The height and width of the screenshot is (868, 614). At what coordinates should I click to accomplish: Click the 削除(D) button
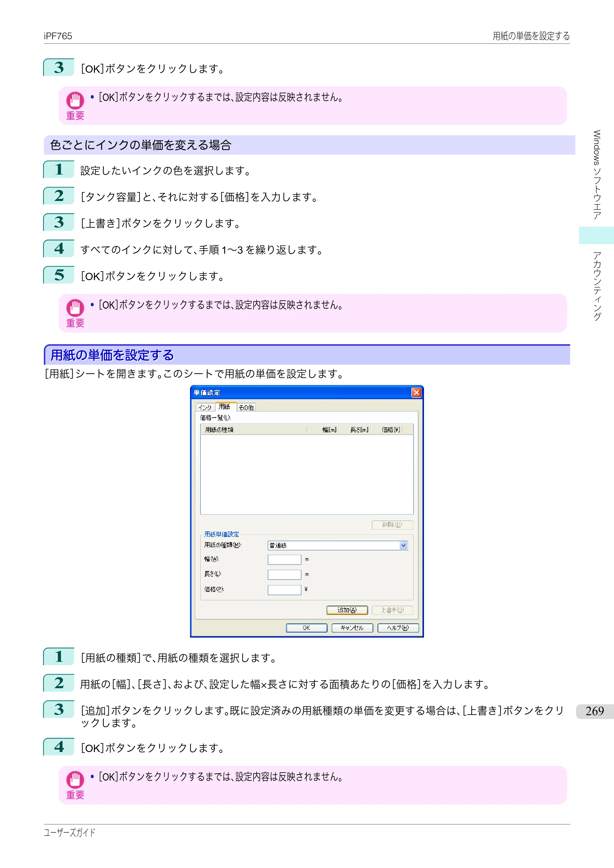pos(392,524)
